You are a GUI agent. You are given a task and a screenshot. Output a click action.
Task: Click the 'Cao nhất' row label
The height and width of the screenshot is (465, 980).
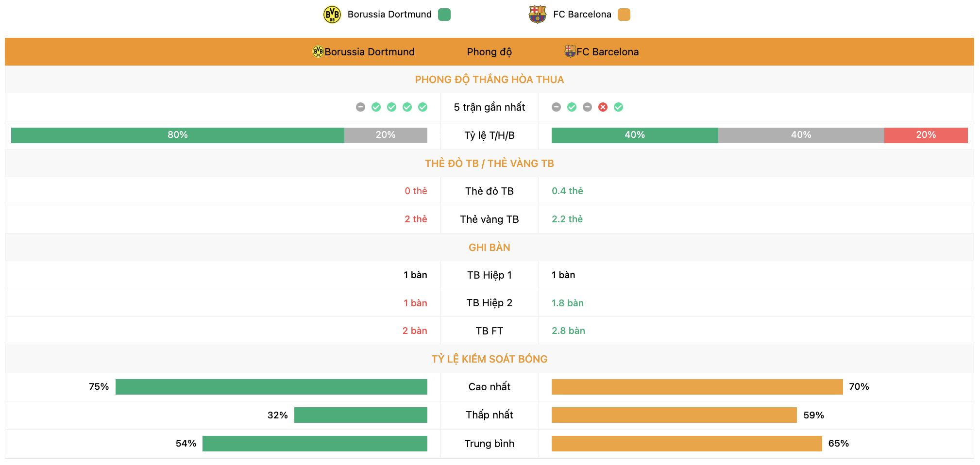click(490, 387)
